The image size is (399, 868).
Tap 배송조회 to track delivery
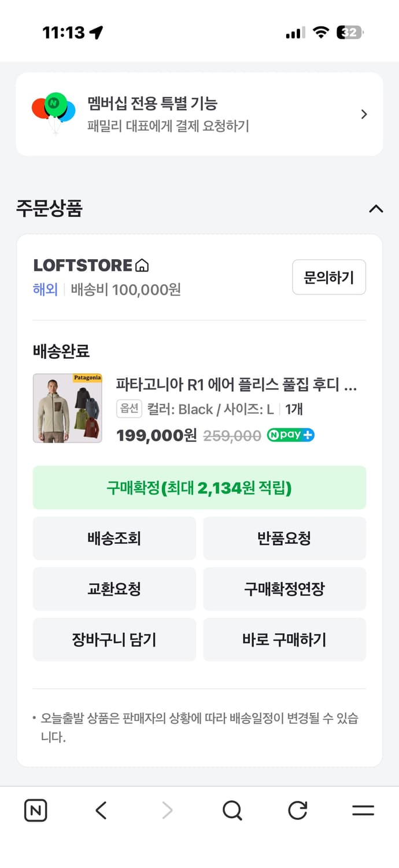click(114, 538)
